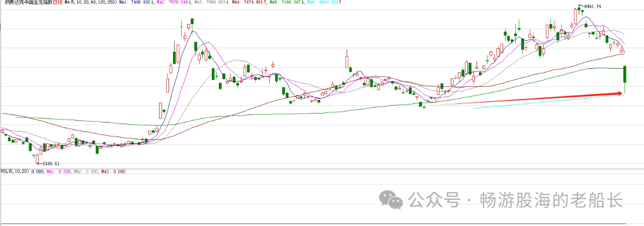Click the MA5: 7168.347 value
Image resolution: width=644 pixels, height=226 pixels.
click(x=285, y=3)
